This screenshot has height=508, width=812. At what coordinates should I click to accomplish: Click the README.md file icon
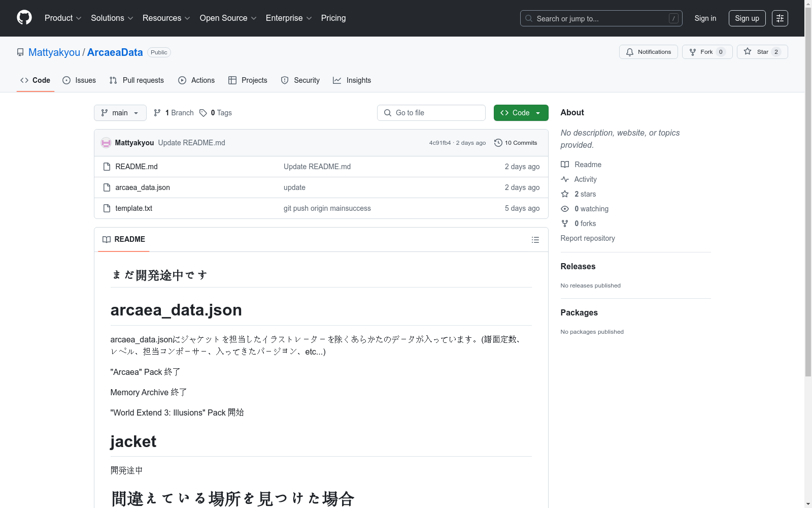pos(107,167)
